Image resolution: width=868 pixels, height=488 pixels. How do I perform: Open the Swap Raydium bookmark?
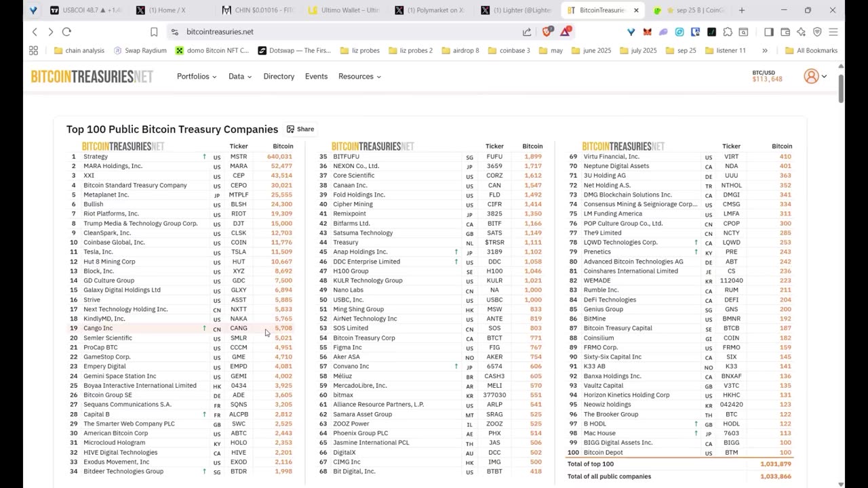pyautogui.click(x=140, y=50)
